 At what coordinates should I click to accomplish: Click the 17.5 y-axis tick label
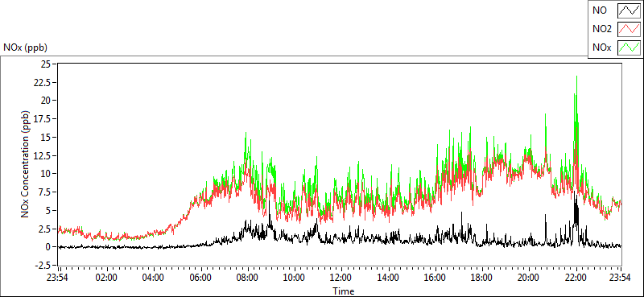[x=42, y=118]
